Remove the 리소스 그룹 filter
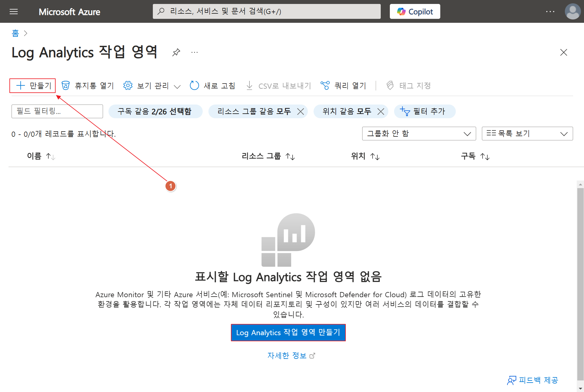 [301, 112]
